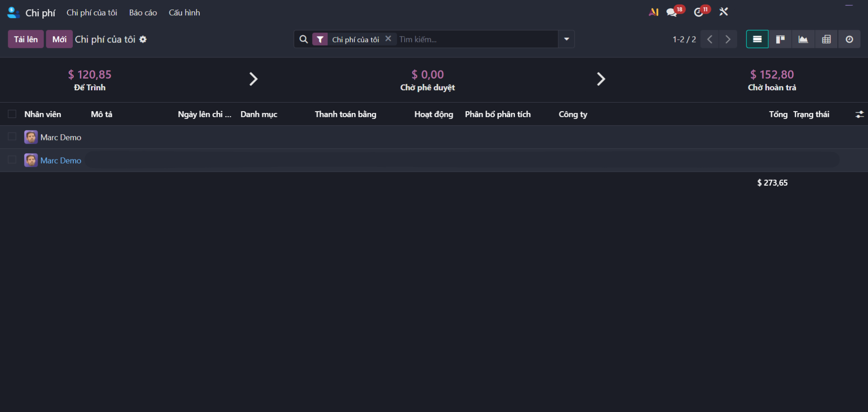Open the activity clock view

point(849,39)
